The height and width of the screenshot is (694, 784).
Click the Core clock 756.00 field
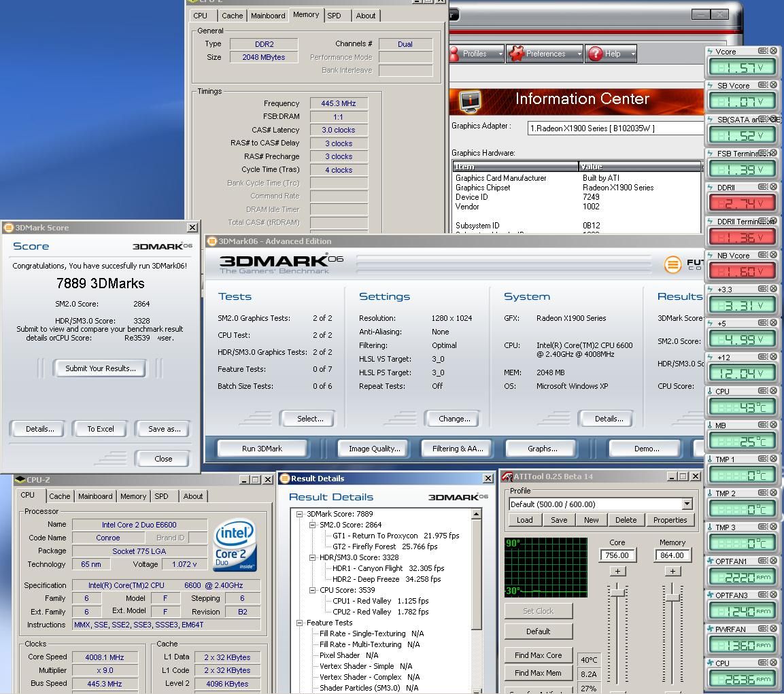pyautogui.click(x=617, y=555)
